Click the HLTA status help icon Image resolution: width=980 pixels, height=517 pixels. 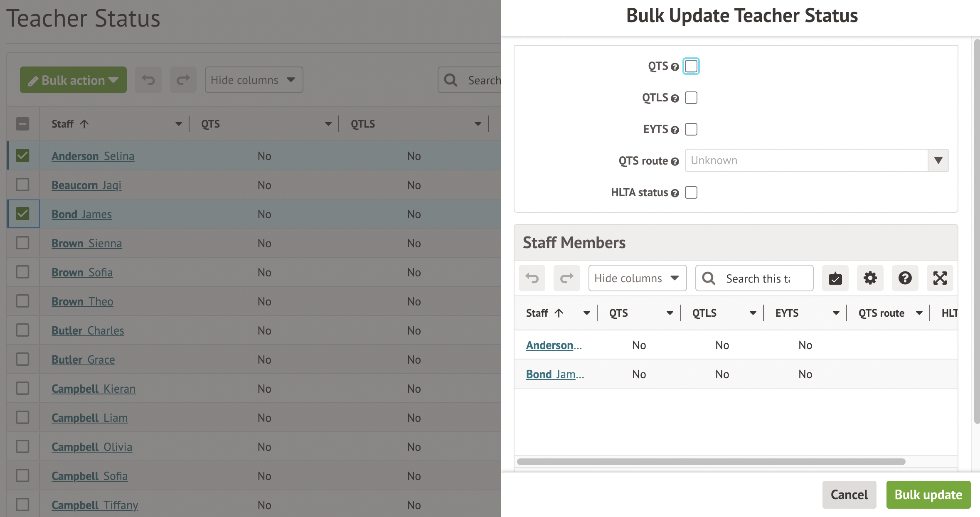click(x=675, y=193)
